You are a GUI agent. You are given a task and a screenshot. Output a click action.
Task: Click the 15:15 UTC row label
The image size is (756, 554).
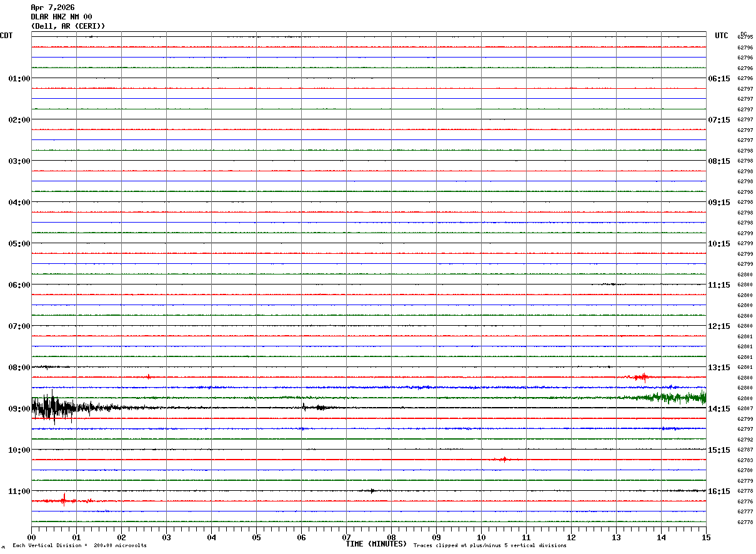point(719,450)
